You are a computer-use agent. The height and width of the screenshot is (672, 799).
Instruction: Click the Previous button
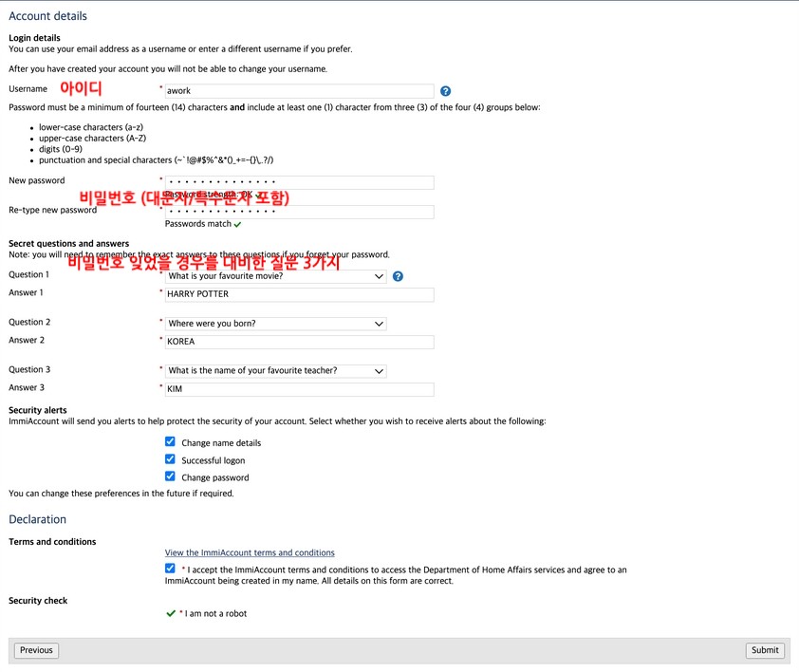[x=36, y=650]
